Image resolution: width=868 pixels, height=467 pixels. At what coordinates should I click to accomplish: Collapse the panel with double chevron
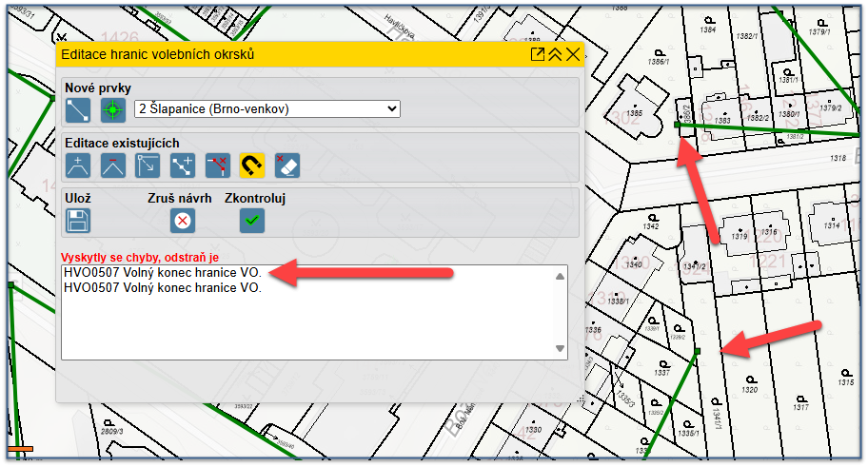[555, 55]
